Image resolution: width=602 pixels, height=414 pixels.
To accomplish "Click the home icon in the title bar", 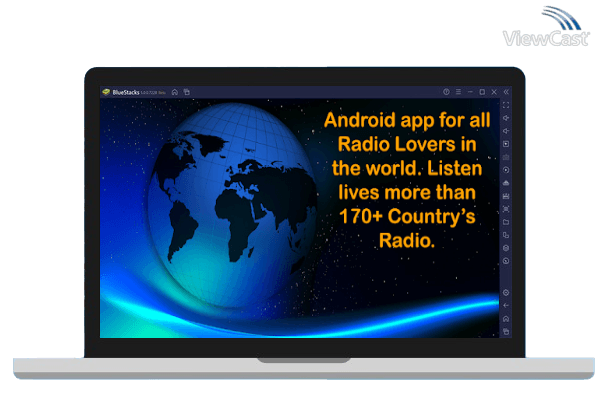I will tap(175, 92).
